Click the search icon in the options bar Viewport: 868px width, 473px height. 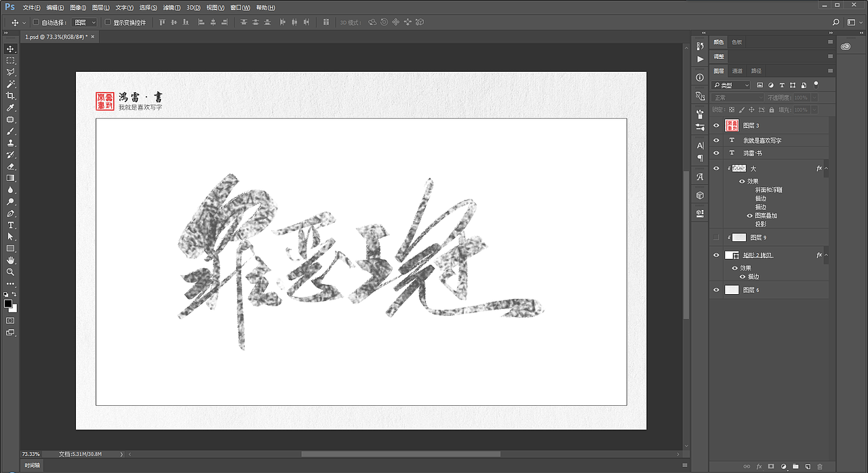point(836,22)
